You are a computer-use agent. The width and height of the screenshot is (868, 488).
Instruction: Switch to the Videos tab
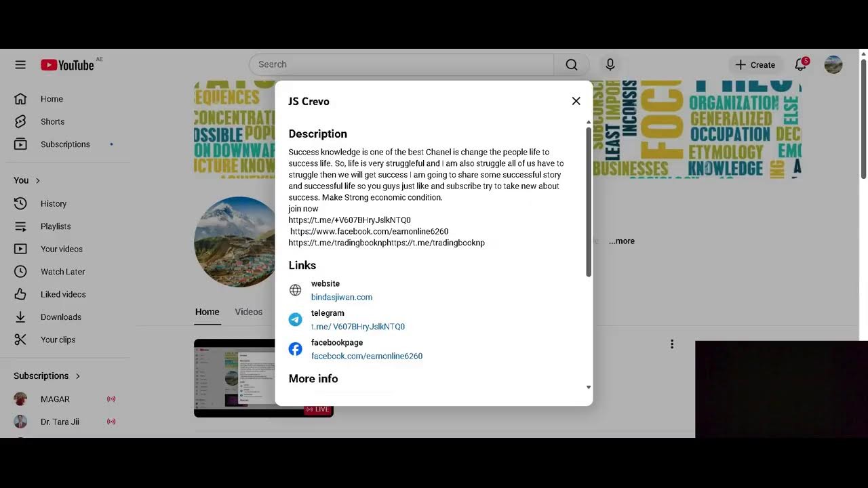pos(249,312)
